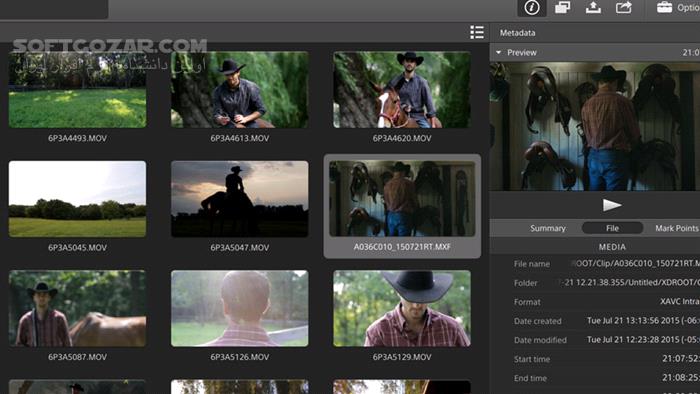Click the Date modified value
700x394 pixels.
[x=643, y=340]
